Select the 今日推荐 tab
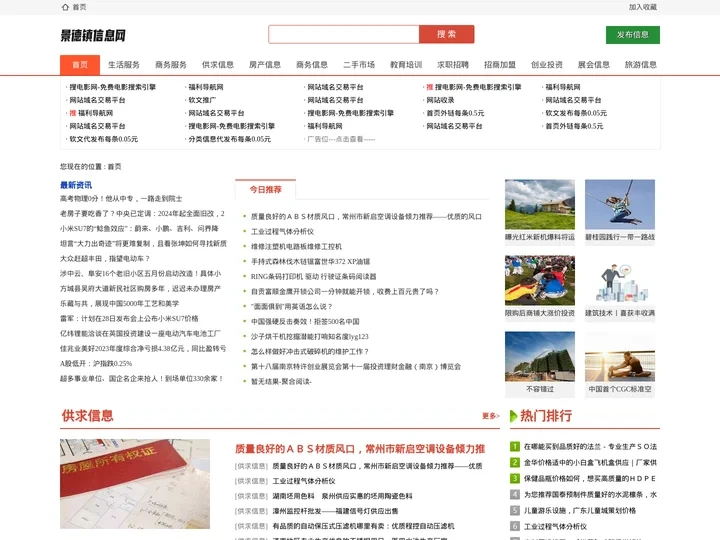 (x=265, y=190)
